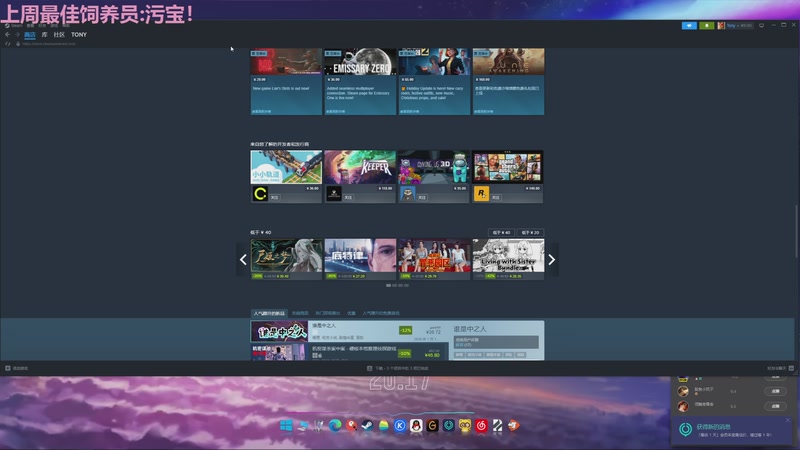Open the yellow game controller app icon
Image resolution: width=800 pixels, height=450 pixels.
coord(465,426)
